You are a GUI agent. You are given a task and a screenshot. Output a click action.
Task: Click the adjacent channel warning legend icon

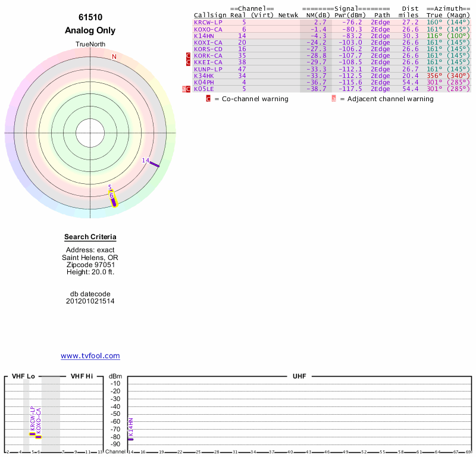tap(333, 99)
